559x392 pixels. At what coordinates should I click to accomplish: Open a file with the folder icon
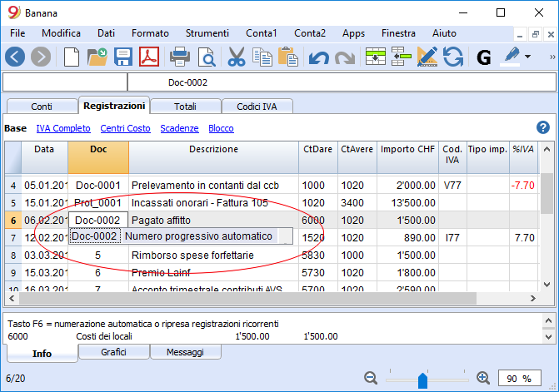(97, 57)
